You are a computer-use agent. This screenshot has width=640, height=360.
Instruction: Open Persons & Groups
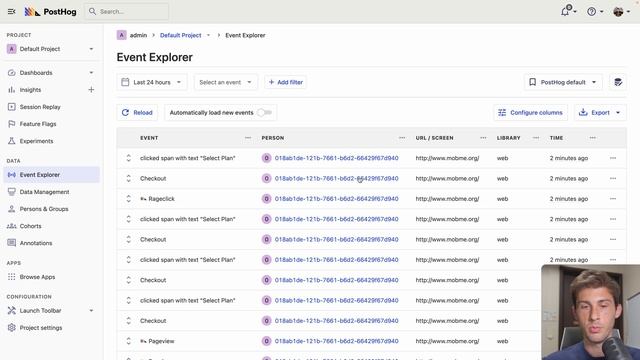[x=44, y=209]
